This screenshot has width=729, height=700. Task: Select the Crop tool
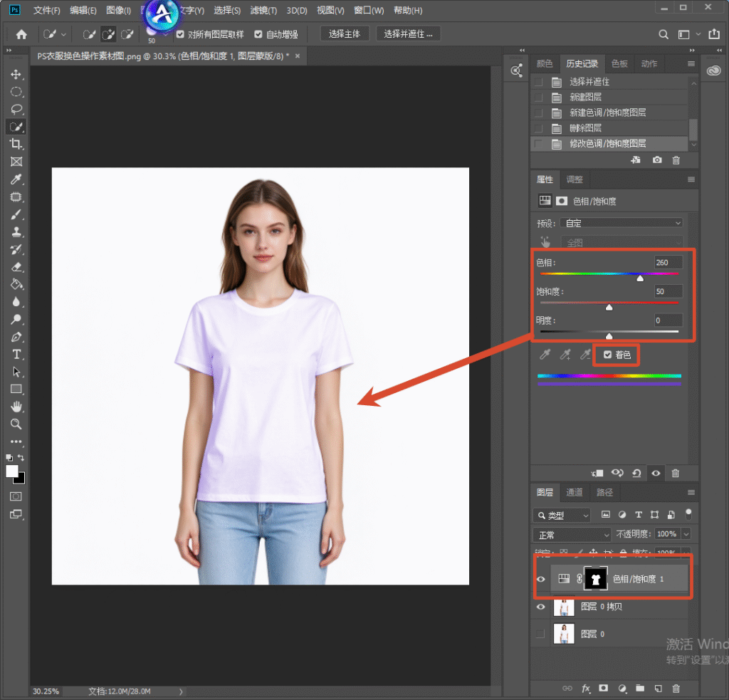16,144
